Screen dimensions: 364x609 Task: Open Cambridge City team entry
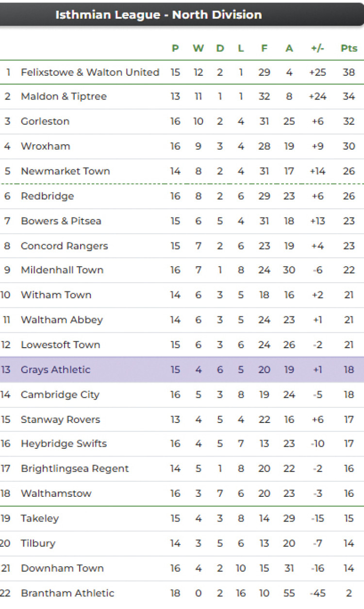point(60,395)
